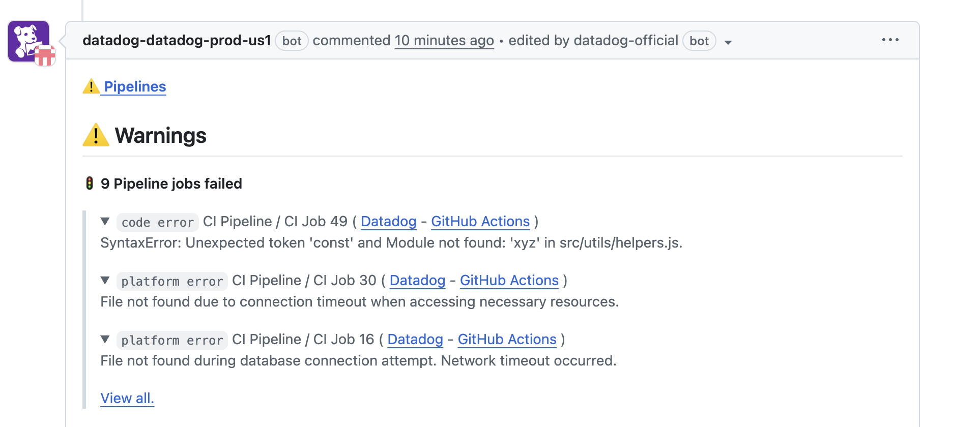This screenshot has height=427, width=980.
Task: Click the large warning icon beside Warnings
Action: [96, 135]
